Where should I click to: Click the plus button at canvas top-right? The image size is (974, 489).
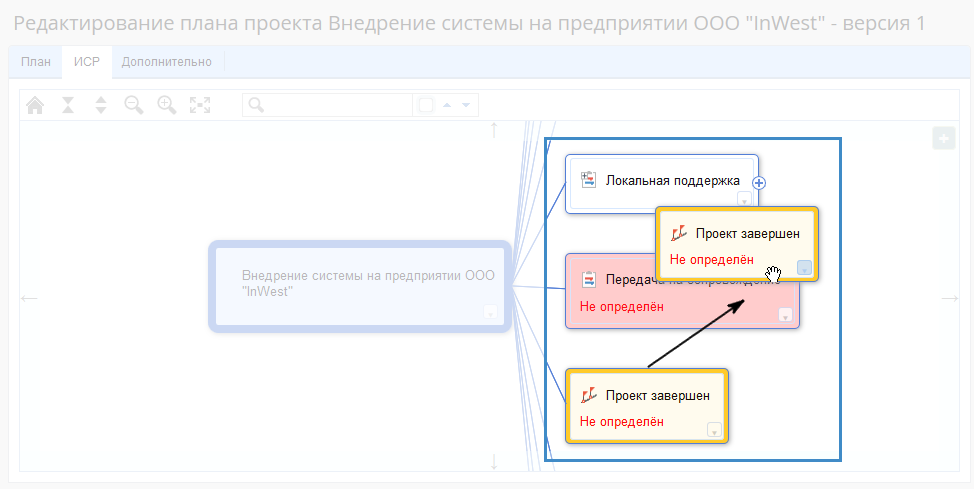click(x=943, y=138)
